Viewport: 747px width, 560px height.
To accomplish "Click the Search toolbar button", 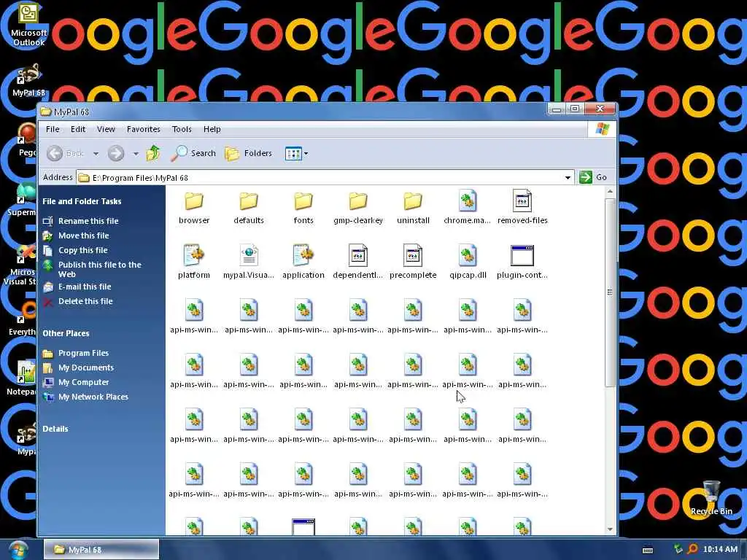I will [194, 153].
